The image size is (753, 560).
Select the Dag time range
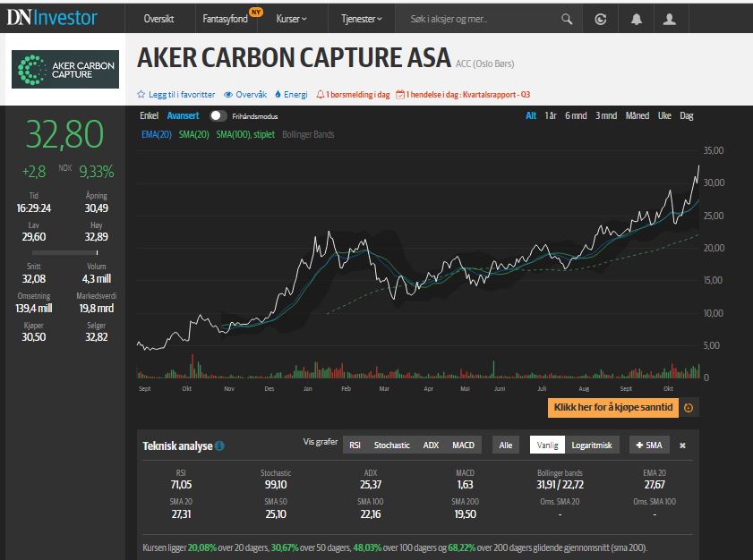point(687,115)
